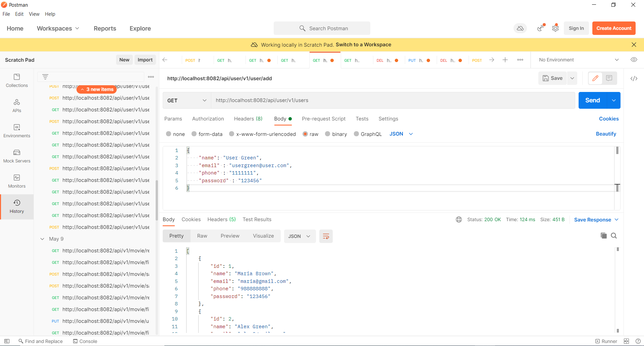
Task: Search within the response body
Action: [x=614, y=236]
